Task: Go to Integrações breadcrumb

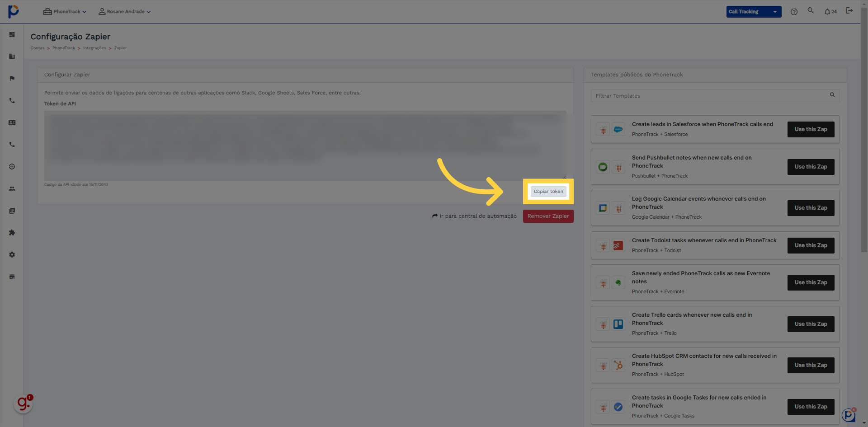Action: 94,48
